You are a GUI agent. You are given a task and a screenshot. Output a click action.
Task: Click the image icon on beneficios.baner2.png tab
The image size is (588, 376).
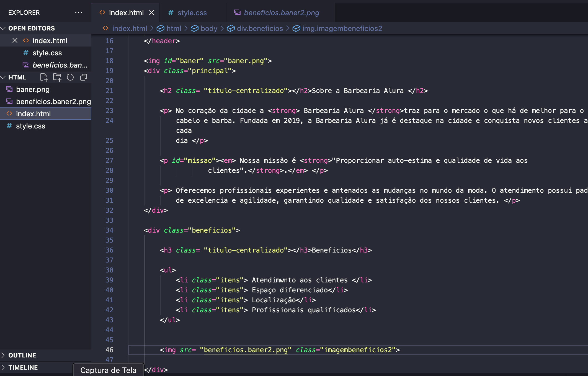(x=237, y=12)
